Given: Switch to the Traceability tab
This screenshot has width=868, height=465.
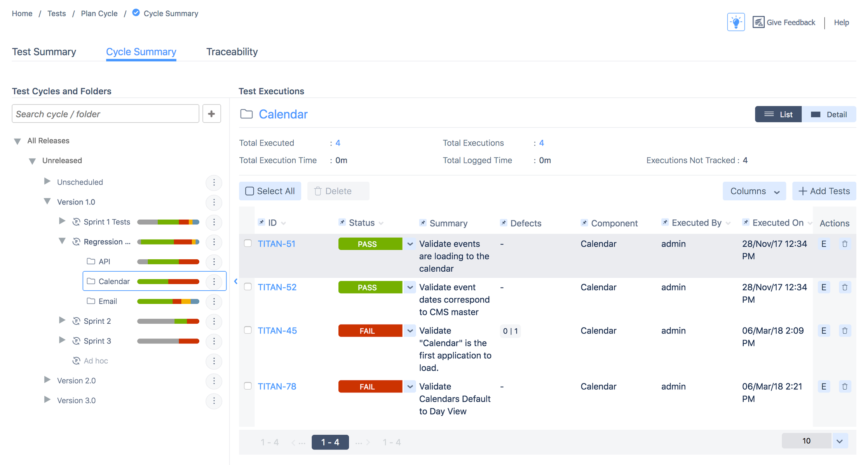Looking at the screenshot, I should [232, 52].
